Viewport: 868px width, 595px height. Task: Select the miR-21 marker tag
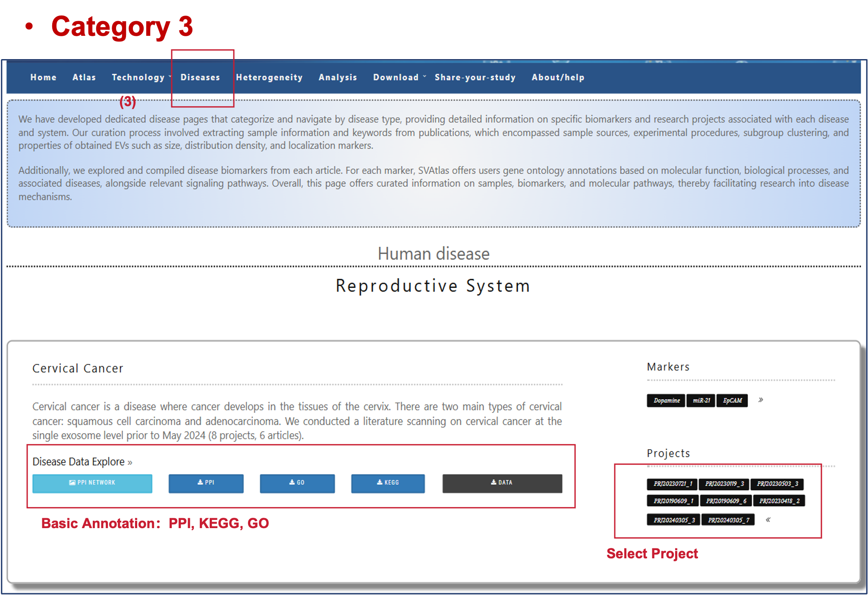(701, 400)
